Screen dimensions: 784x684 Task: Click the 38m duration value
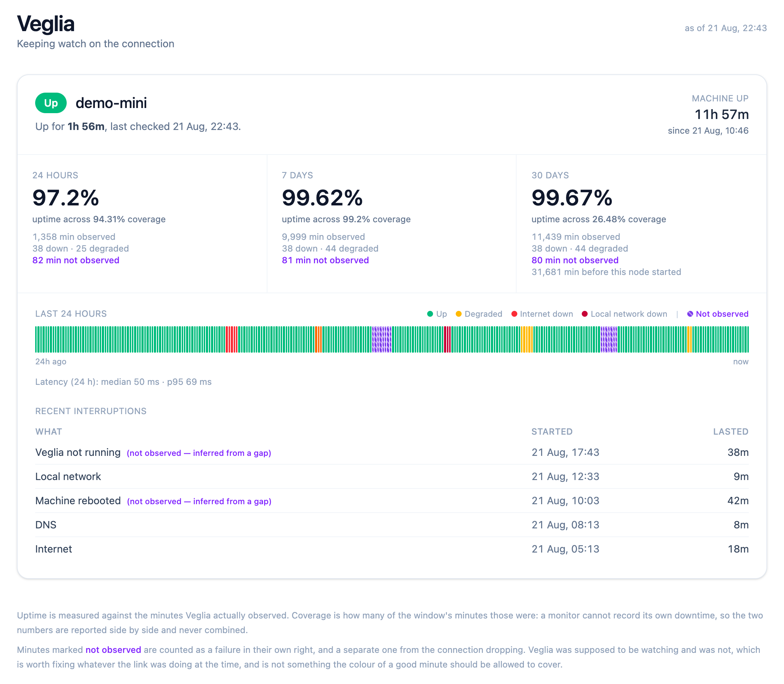click(738, 452)
